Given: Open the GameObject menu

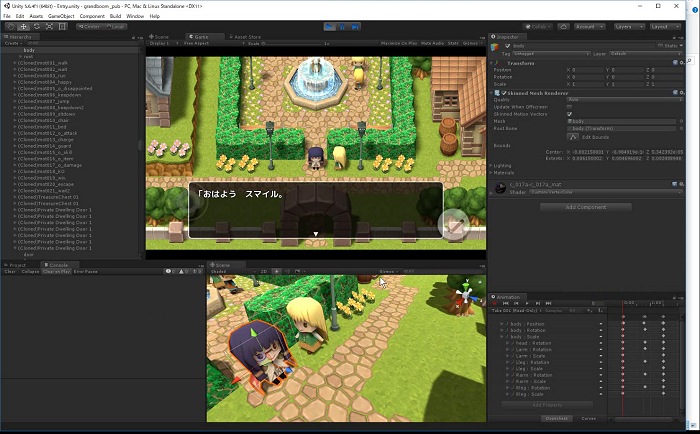Looking at the screenshot, I should pyautogui.click(x=60, y=16).
